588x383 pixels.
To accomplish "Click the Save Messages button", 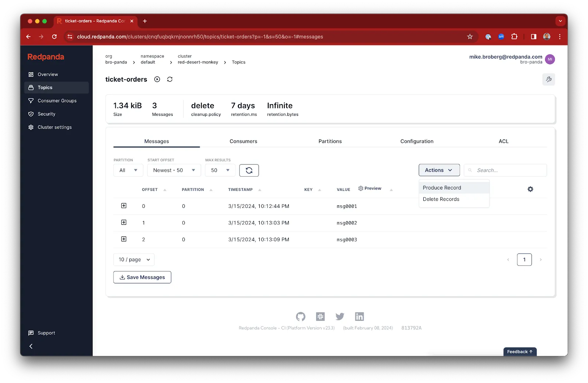I will pyautogui.click(x=142, y=277).
